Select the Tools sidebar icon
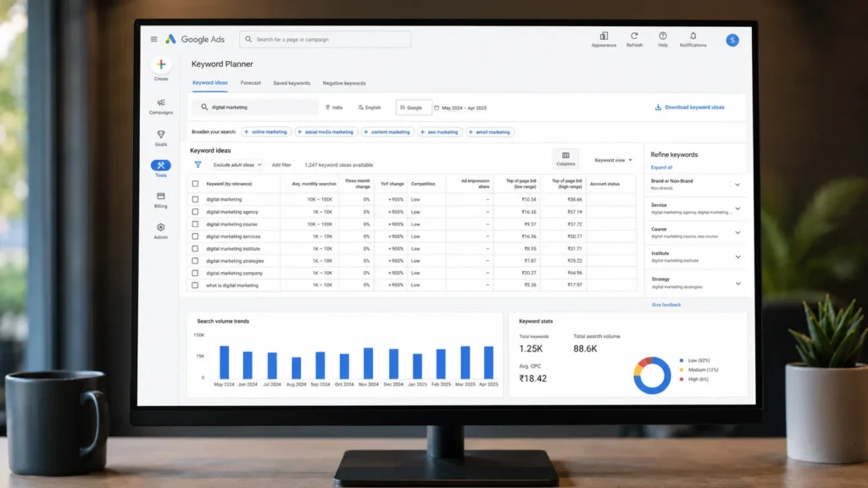 [161, 165]
